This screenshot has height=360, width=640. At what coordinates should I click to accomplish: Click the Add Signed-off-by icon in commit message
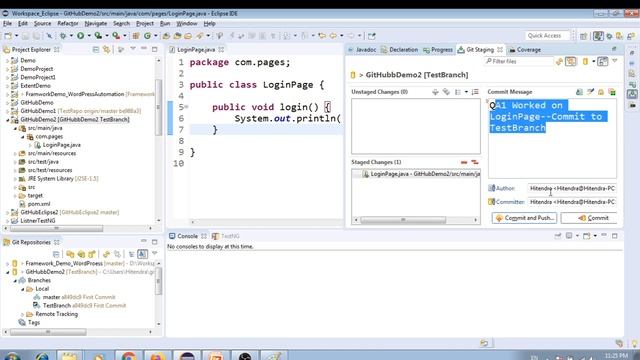(590, 92)
